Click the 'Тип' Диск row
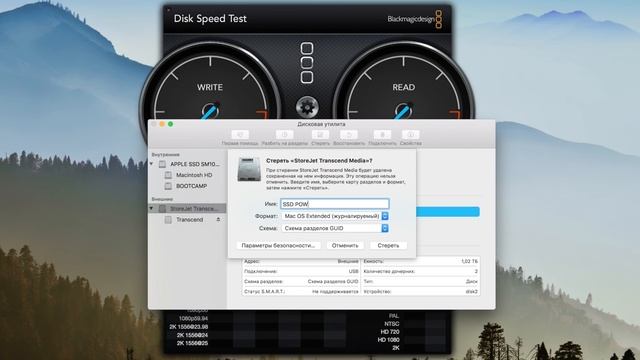The height and width of the screenshot is (360, 640). [420, 282]
